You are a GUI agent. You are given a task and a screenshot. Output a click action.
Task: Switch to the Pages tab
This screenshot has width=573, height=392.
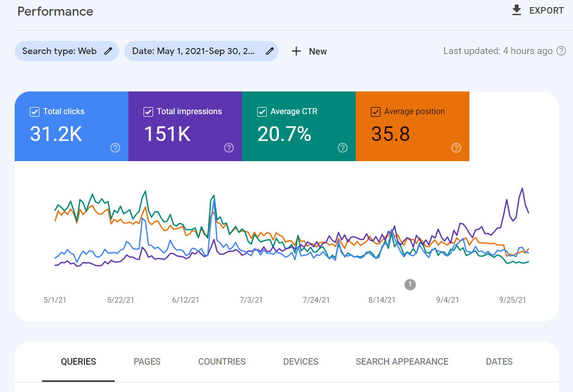(x=147, y=362)
